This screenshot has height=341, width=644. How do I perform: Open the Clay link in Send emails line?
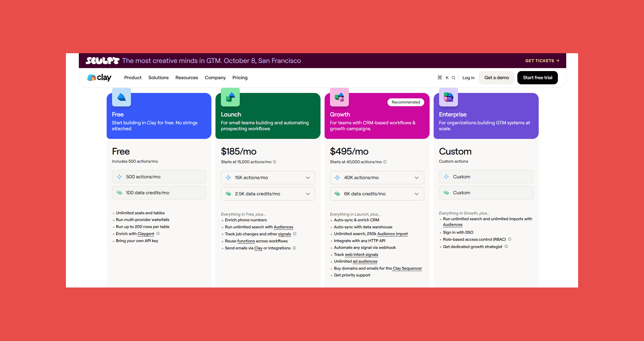point(258,248)
